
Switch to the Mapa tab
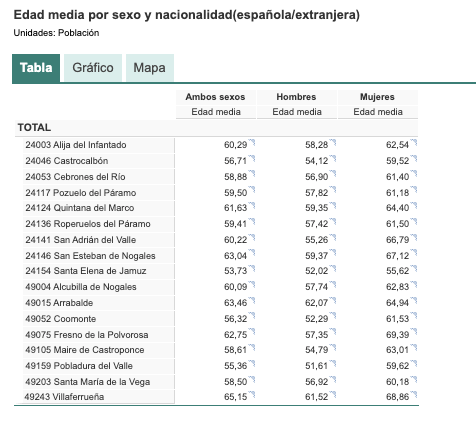(150, 68)
